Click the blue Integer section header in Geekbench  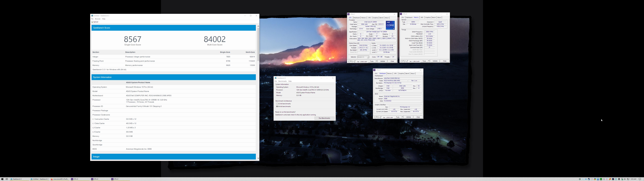pos(173,157)
